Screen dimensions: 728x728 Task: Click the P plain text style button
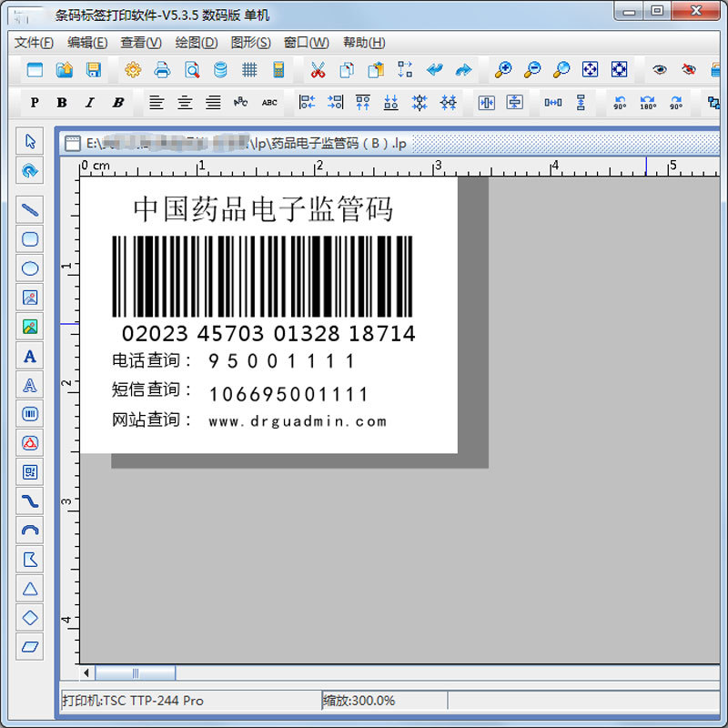coord(35,103)
